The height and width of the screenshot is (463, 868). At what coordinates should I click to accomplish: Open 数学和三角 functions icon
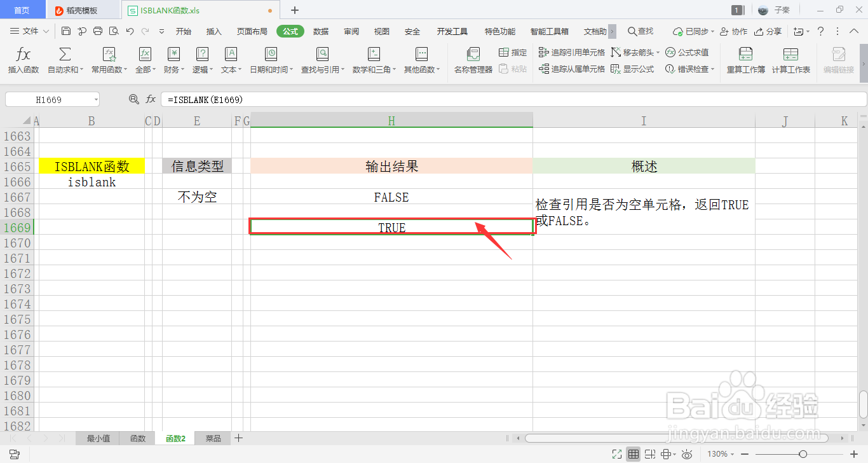pyautogui.click(x=374, y=54)
